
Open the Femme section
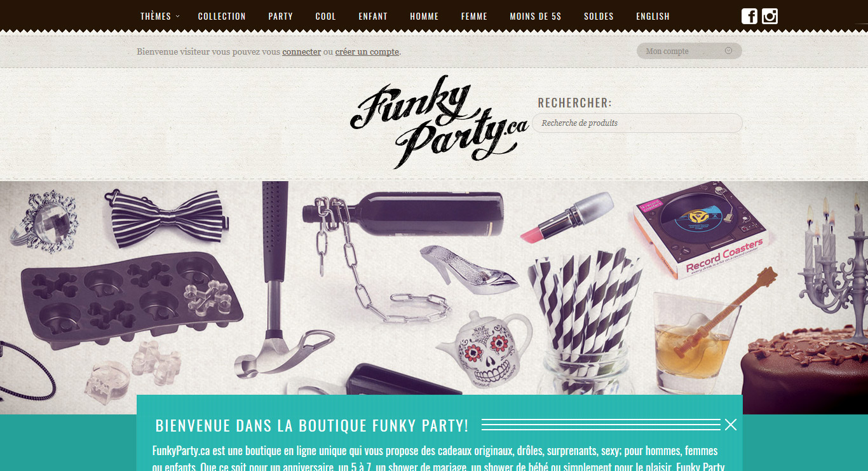[474, 17]
